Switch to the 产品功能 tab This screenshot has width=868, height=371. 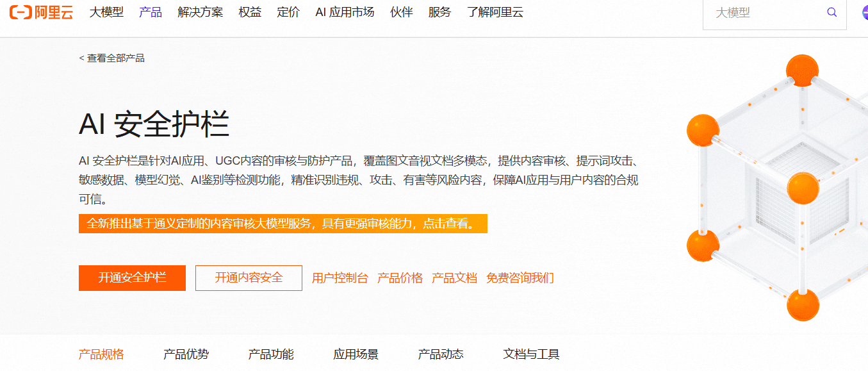pyautogui.click(x=271, y=354)
